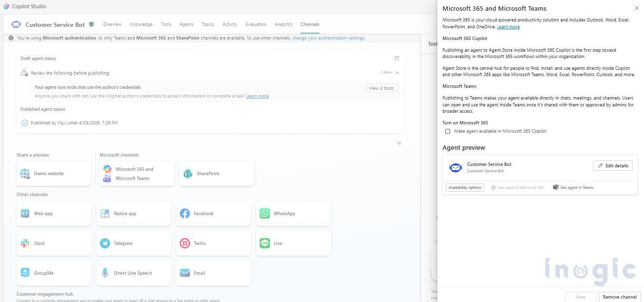Click Learn more in draft agent status

[257, 96]
